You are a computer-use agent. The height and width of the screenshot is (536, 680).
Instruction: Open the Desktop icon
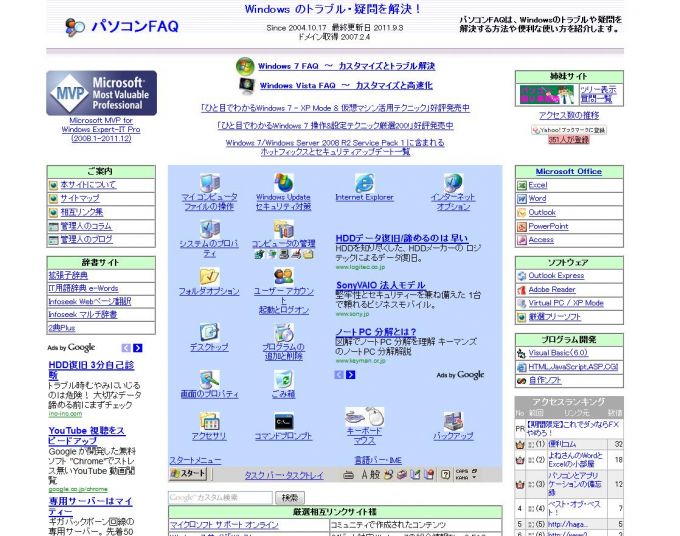[209, 333]
